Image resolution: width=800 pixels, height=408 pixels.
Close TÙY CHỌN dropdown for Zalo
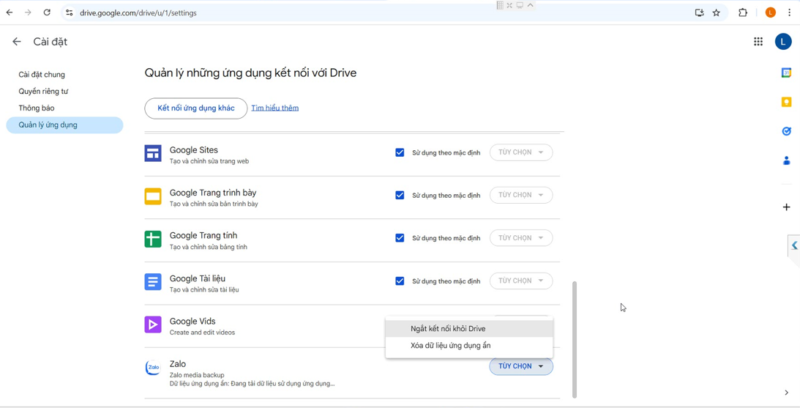521,366
